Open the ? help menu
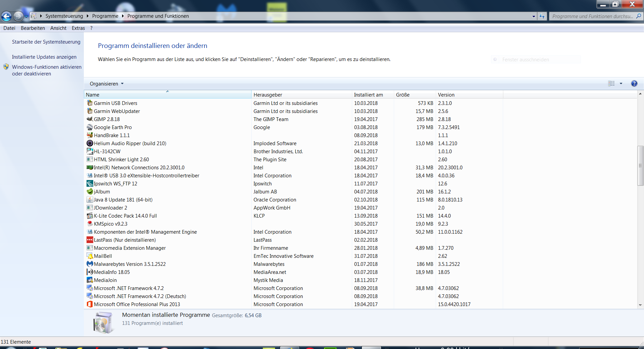 pos(91,28)
